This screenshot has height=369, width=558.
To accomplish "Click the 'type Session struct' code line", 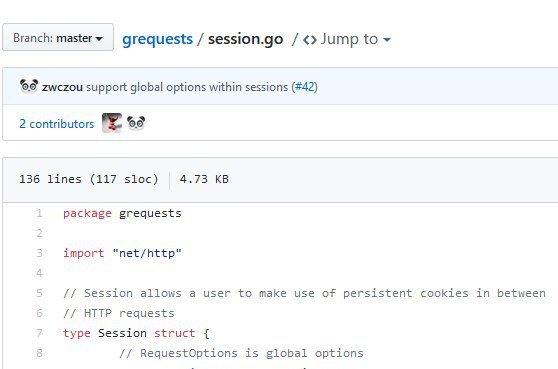I will (x=136, y=333).
